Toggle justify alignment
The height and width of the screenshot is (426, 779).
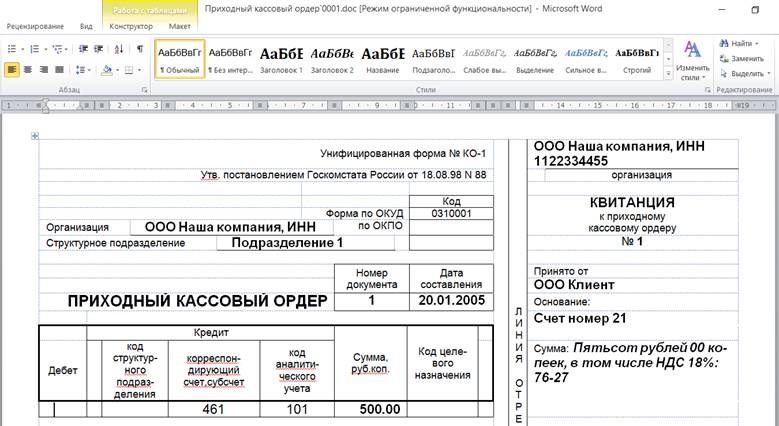pyautogui.click(x=60, y=70)
